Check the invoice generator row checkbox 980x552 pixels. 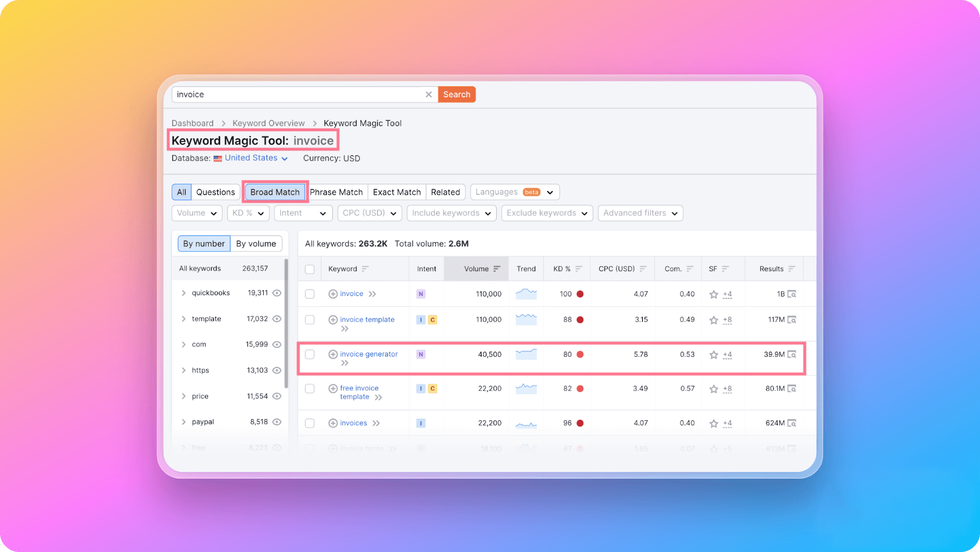pos(310,354)
